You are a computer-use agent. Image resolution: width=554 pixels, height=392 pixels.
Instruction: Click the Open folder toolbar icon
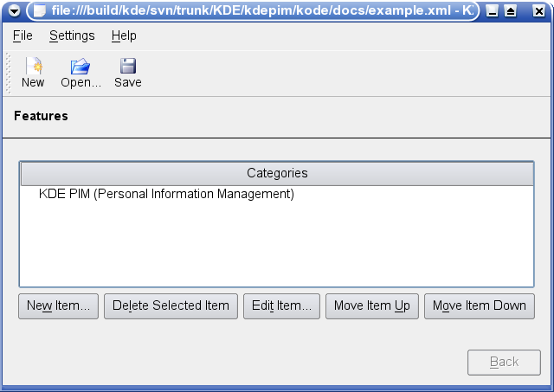pyautogui.click(x=81, y=66)
